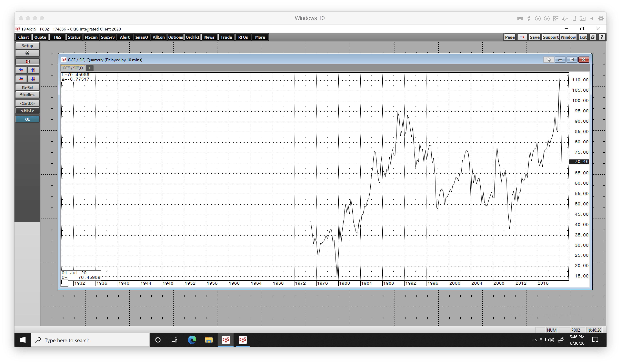Image resolution: width=621 pixels, height=364 pixels.
Task: Toggle the <Hist> button
Action: pyautogui.click(x=27, y=111)
